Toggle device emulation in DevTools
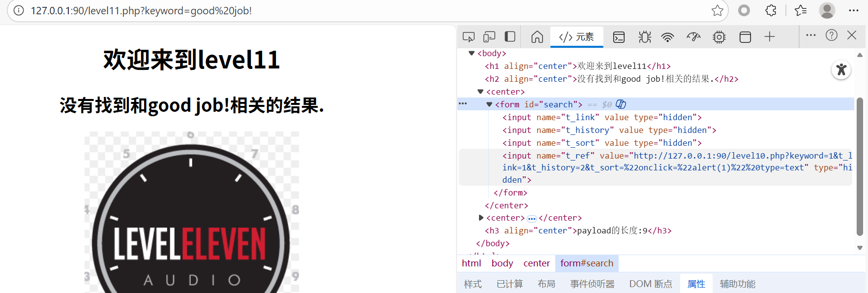 pos(489,37)
